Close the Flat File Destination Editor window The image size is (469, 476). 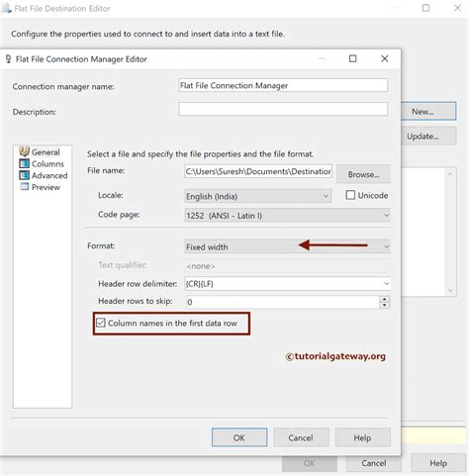457,8
